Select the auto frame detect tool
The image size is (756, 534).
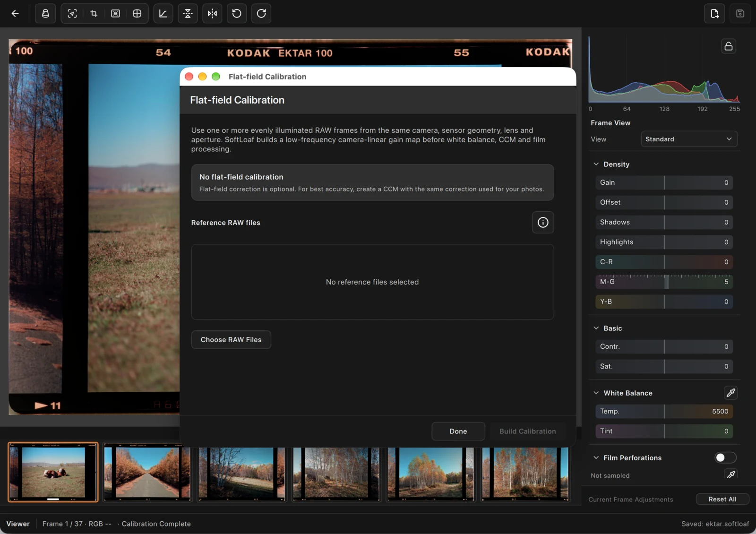pyautogui.click(x=72, y=14)
